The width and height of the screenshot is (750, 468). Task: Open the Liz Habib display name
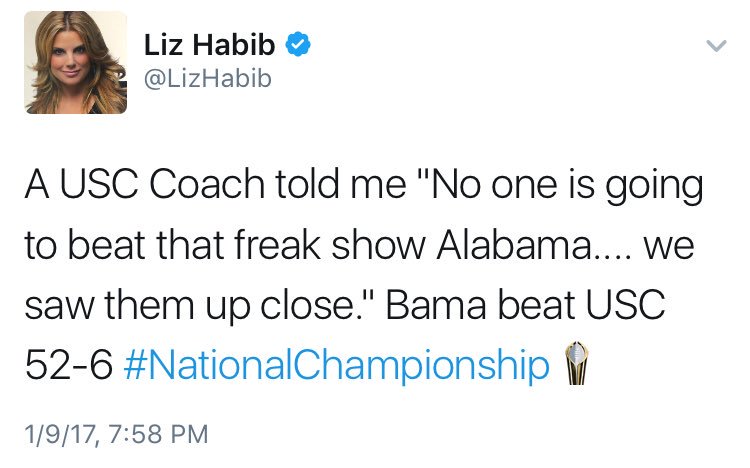(x=210, y=45)
